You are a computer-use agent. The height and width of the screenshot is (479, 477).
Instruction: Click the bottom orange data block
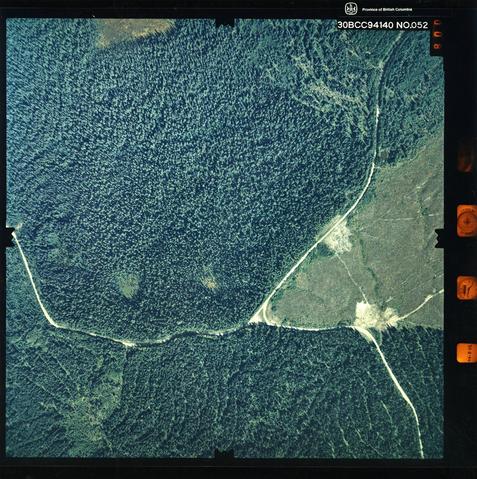467,353
